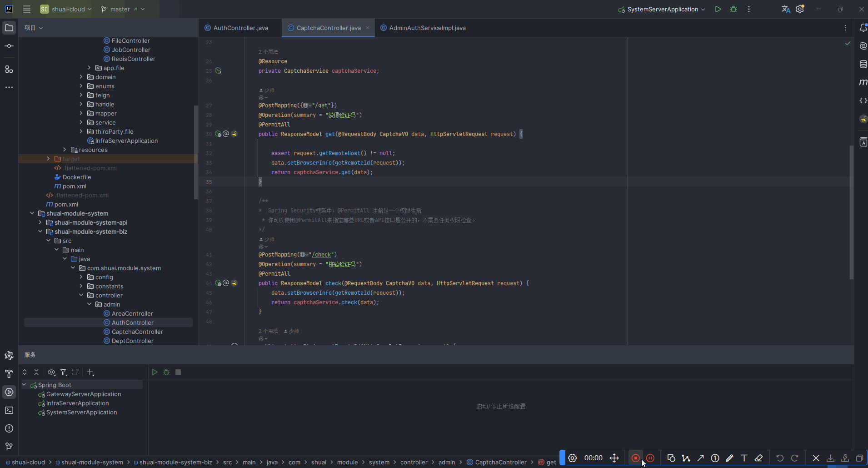Screen dimensions: 868x468
Task: Select the text annotation tool
Action: point(744,458)
